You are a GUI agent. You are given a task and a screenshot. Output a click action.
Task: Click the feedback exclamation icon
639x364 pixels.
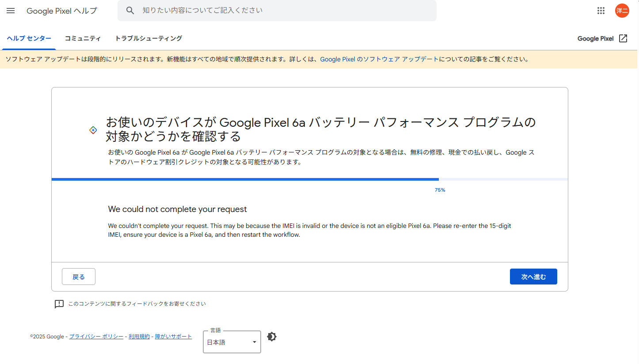pyautogui.click(x=59, y=304)
